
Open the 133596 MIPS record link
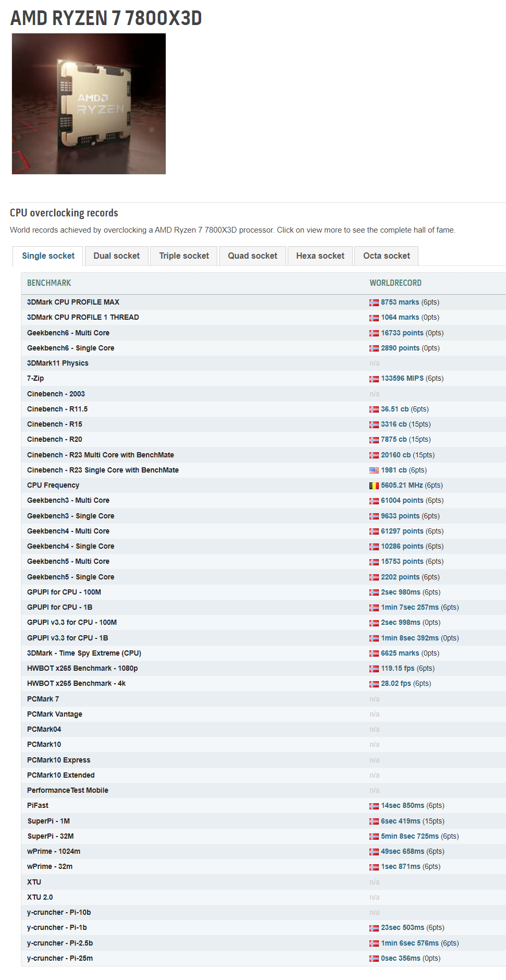tap(402, 378)
